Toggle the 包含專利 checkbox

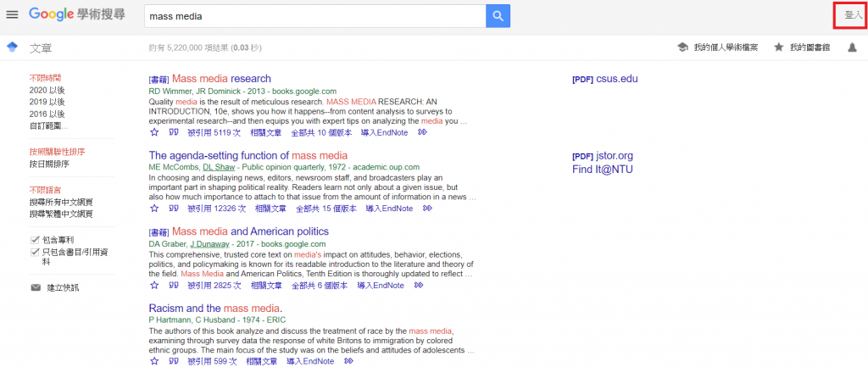[x=35, y=240]
